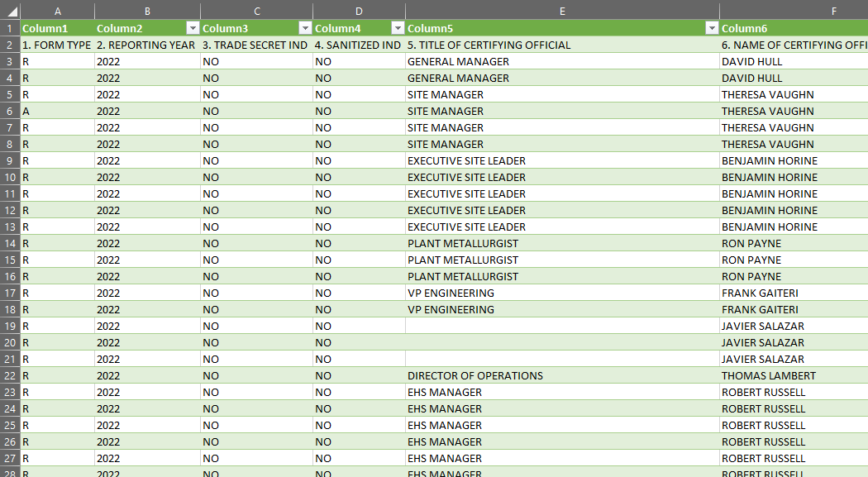Image resolution: width=868 pixels, height=477 pixels.
Task: Select row 22 by its row number
Action: 9,375
